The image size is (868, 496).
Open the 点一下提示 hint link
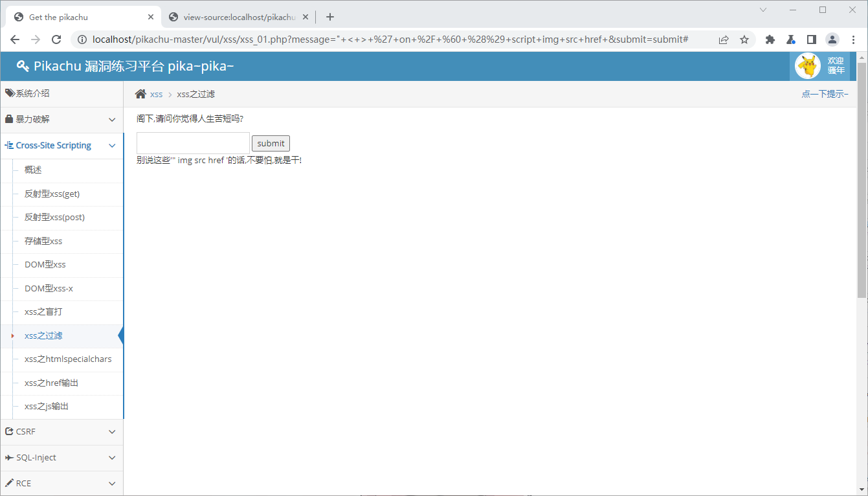(824, 95)
